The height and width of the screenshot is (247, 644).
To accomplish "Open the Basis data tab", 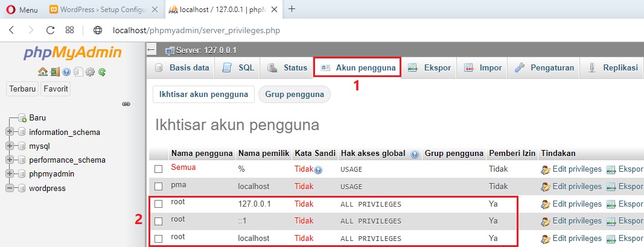I will tap(181, 68).
